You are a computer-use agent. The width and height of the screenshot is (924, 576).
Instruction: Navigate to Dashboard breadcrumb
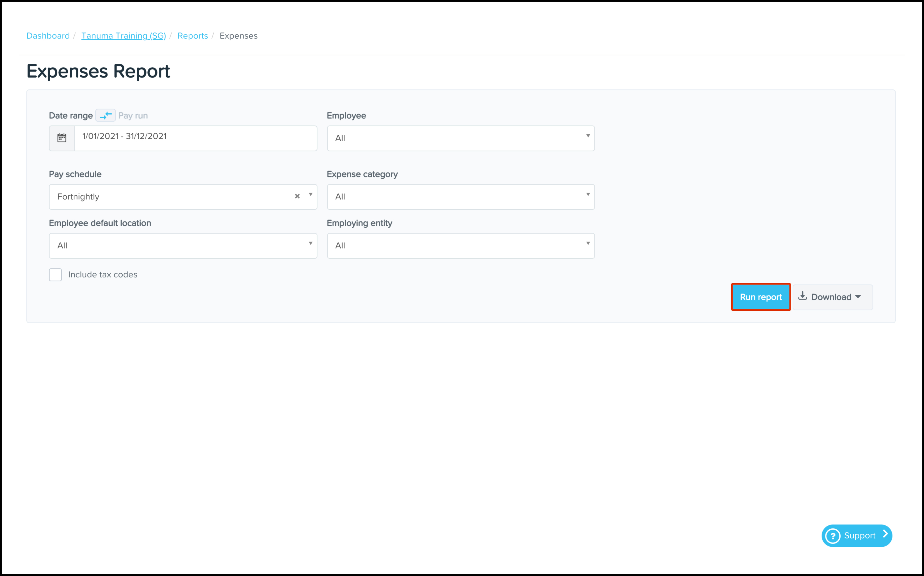click(x=48, y=36)
